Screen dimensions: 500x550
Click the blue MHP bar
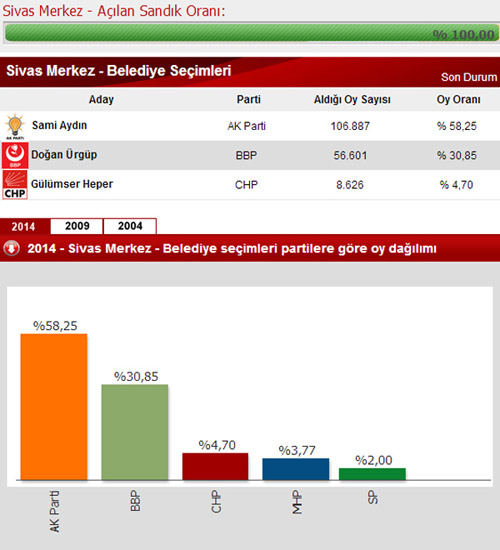[x=296, y=469]
